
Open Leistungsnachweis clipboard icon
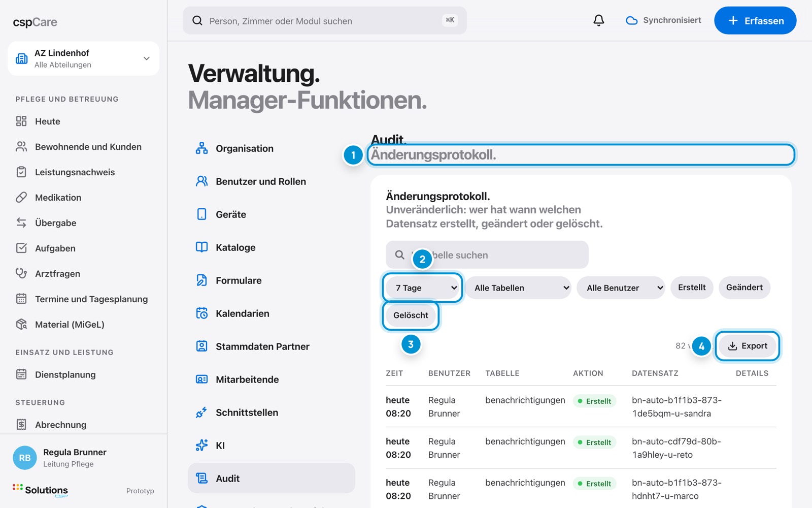[x=21, y=172]
